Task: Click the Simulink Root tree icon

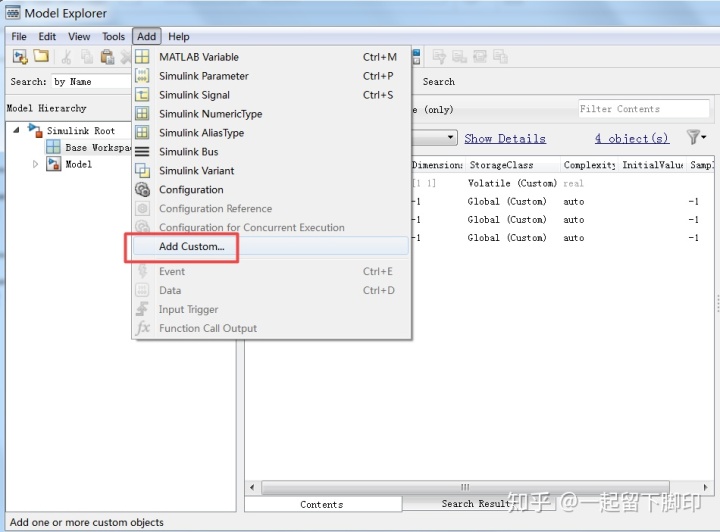Action: 35,130
